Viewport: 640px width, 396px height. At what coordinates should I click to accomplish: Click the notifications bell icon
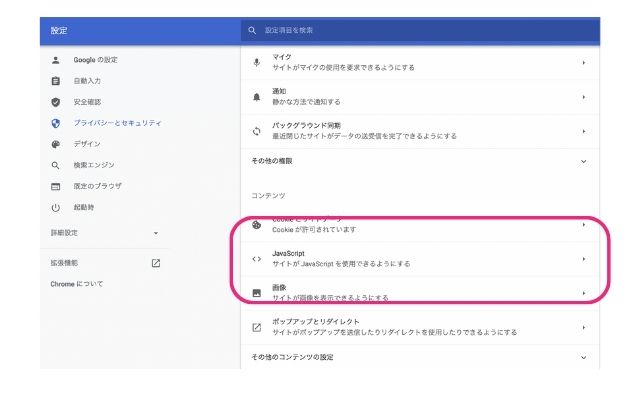(x=256, y=97)
